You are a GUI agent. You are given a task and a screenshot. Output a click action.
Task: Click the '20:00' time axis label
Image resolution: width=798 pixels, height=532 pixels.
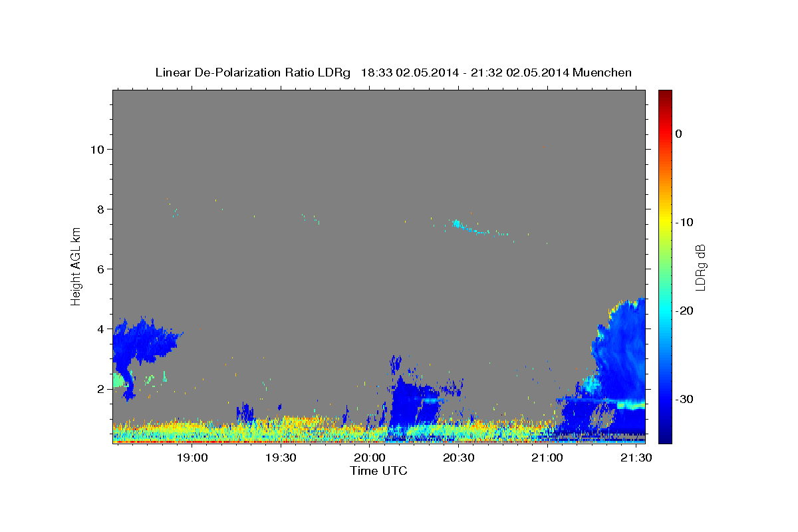click(370, 458)
